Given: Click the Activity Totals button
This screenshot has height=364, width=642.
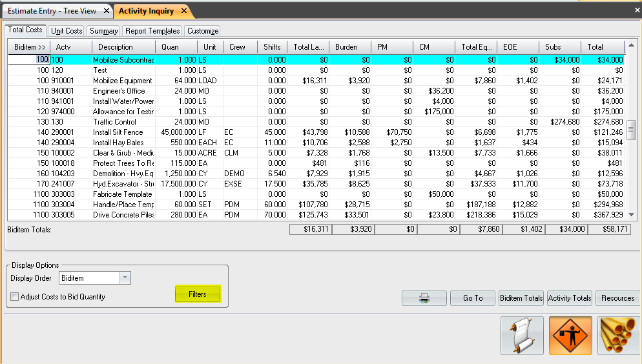Looking at the screenshot, I should pyautogui.click(x=569, y=298).
